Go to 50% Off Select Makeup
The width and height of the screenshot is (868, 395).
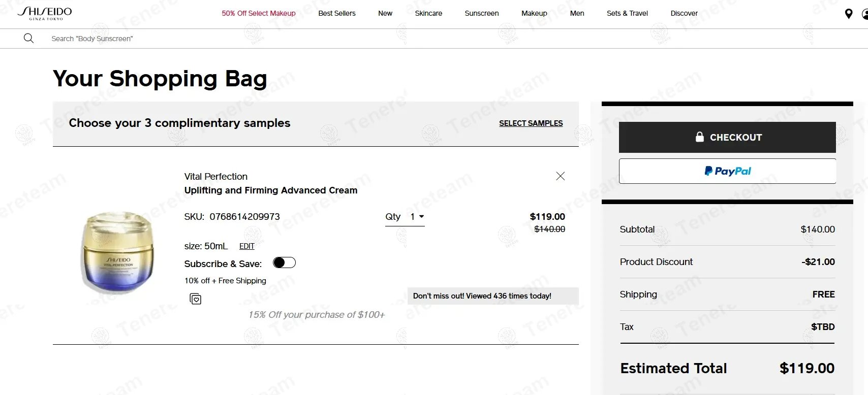coord(258,13)
